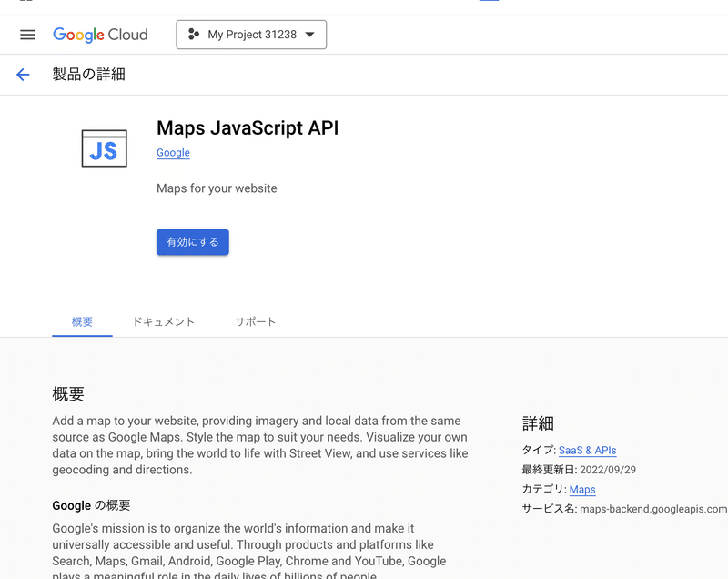Click the 製品の詳細 page heading
The width and height of the screenshot is (728, 579).
(88, 75)
